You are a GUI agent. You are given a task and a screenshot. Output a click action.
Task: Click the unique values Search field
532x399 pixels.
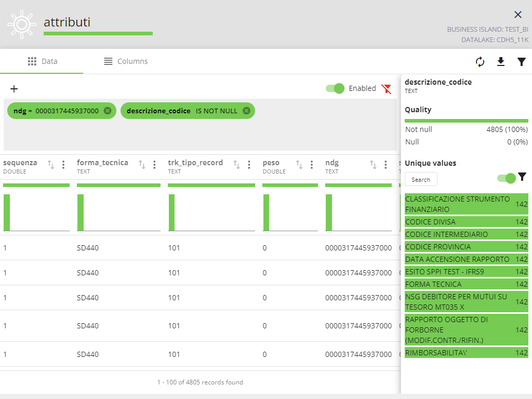[421, 179]
